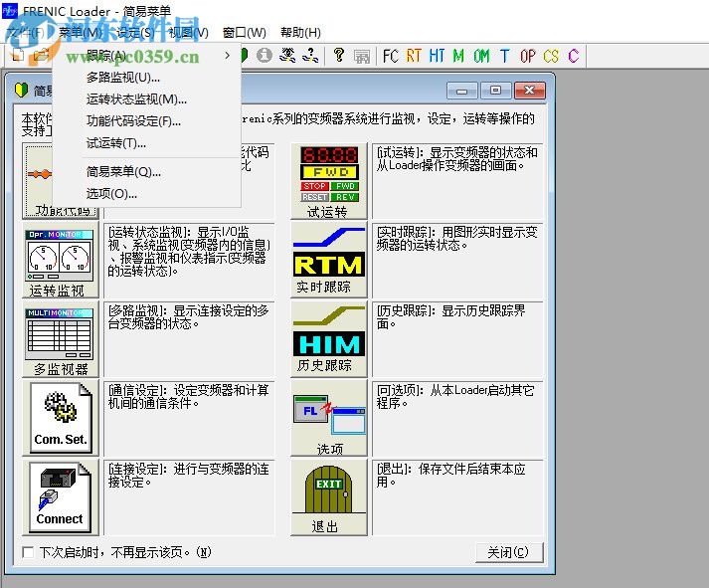Click the [退出] description text
This screenshot has height=588, width=709.
[x=451, y=476]
